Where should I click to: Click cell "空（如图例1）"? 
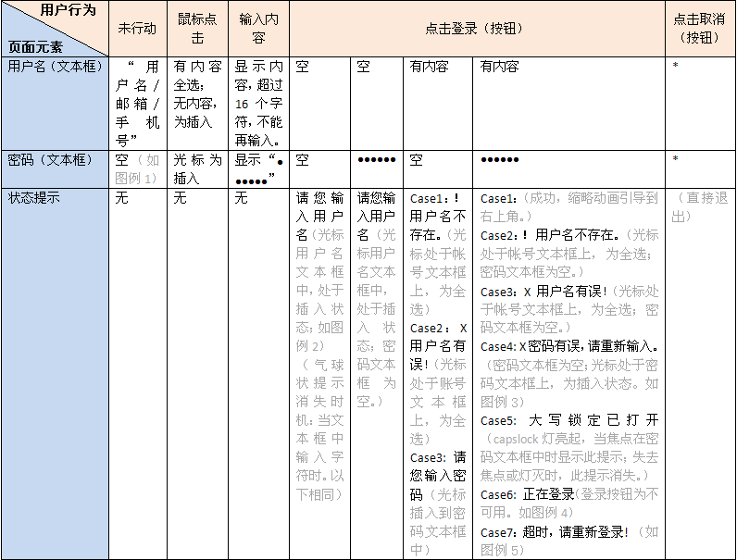coord(137,169)
